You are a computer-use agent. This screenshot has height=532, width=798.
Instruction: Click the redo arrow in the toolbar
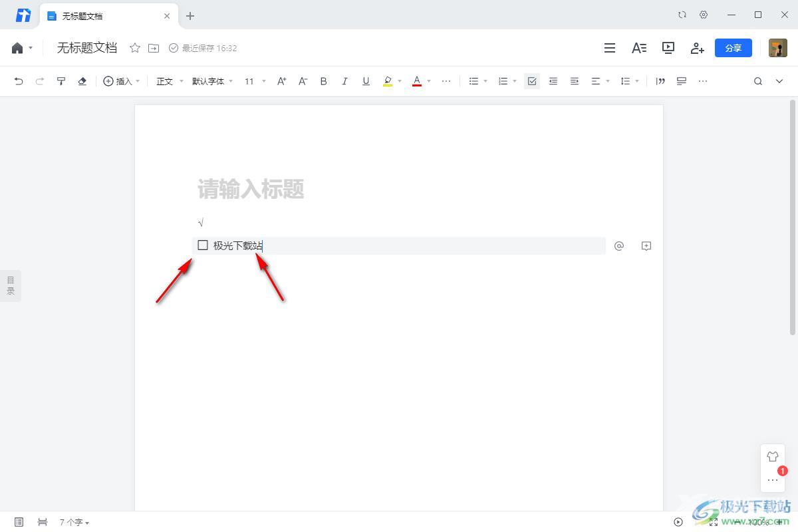point(40,81)
